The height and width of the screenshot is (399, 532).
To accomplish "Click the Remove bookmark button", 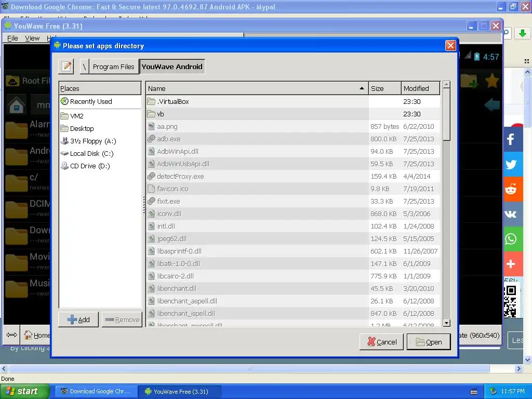I will point(122,320).
